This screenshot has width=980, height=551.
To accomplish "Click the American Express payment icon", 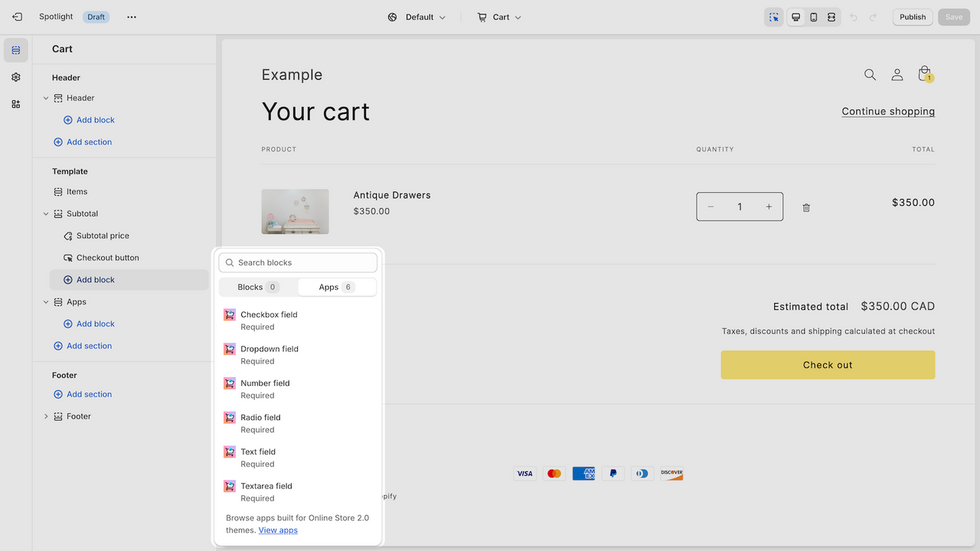I will coord(583,474).
